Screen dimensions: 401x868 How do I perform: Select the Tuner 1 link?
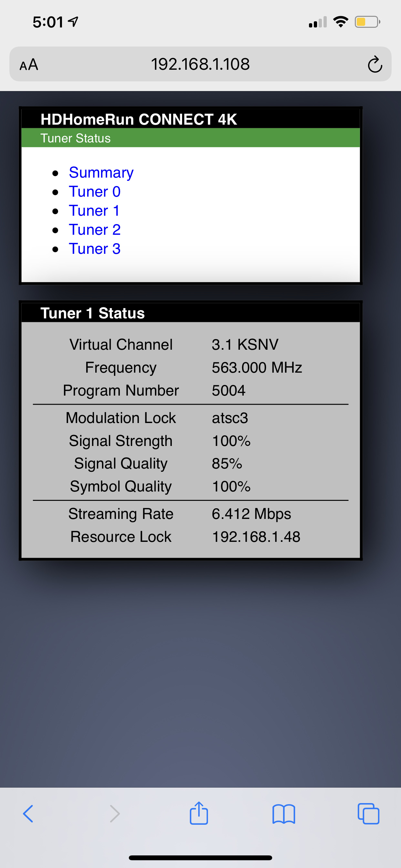(x=94, y=211)
